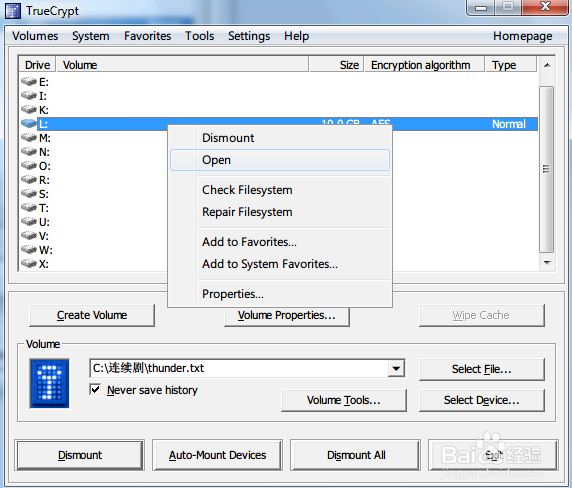
Task: Click the mounted L: drive icon
Action: tap(29, 124)
